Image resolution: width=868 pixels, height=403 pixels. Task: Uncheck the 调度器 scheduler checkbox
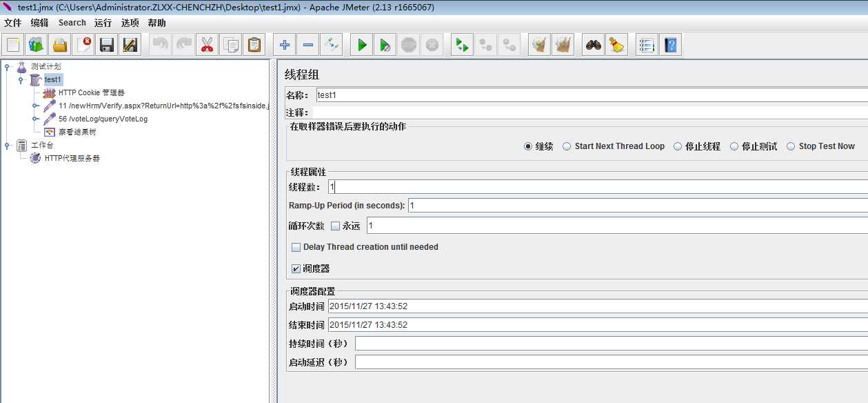[x=296, y=268]
